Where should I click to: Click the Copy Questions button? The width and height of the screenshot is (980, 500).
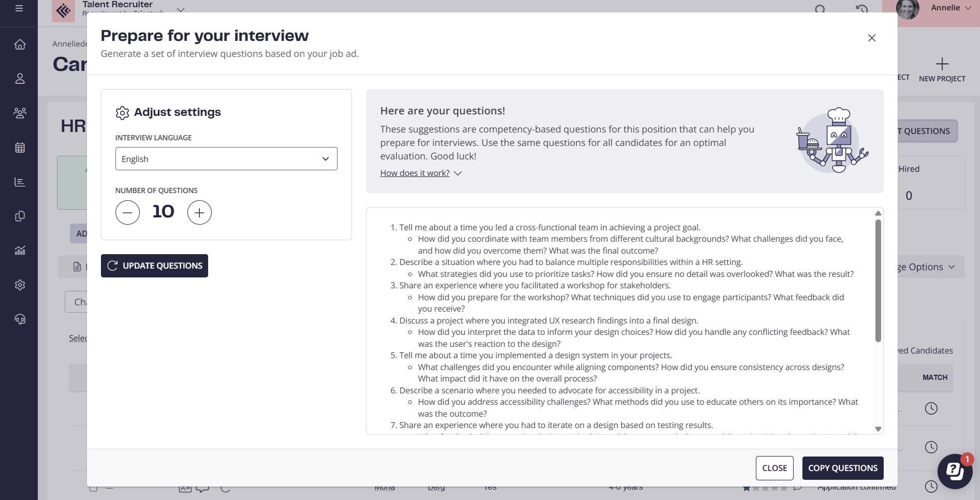[x=842, y=468]
